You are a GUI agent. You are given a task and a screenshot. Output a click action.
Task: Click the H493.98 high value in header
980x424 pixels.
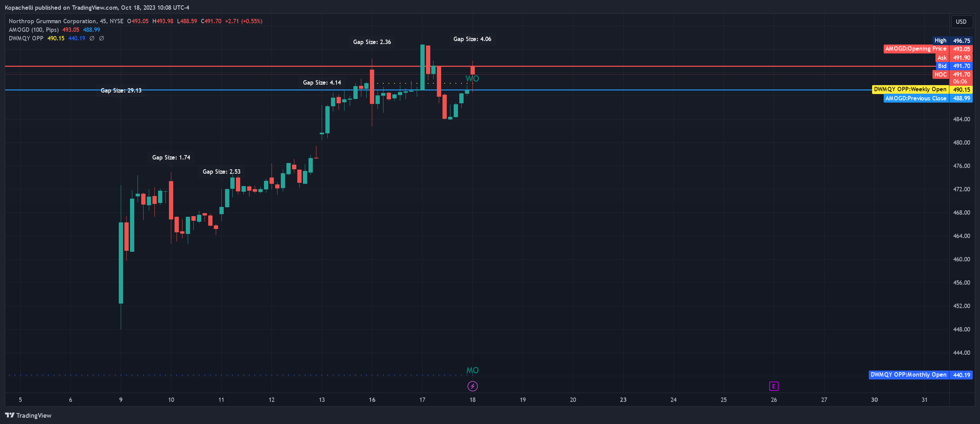click(x=163, y=21)
